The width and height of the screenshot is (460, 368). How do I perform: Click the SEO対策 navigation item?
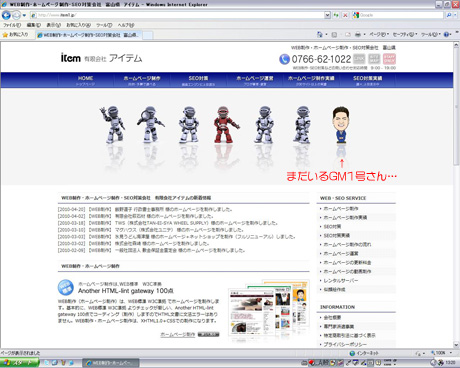coord(198,80)
